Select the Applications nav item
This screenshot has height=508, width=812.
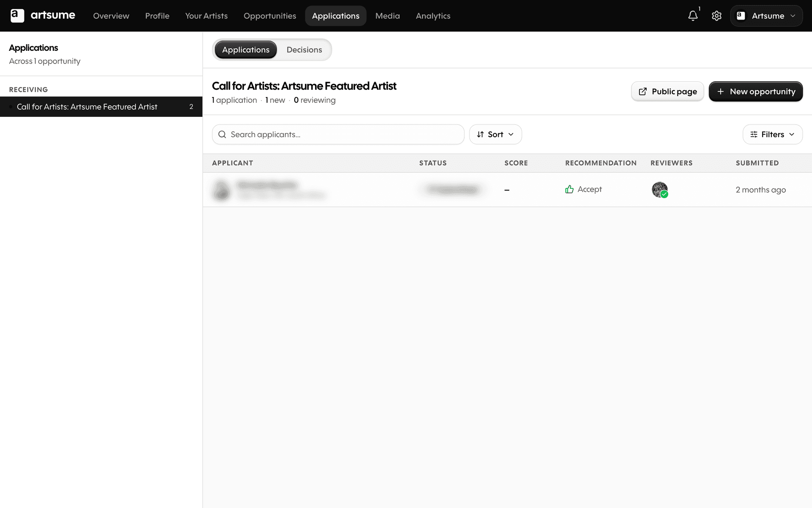click(x=336, y=16)
